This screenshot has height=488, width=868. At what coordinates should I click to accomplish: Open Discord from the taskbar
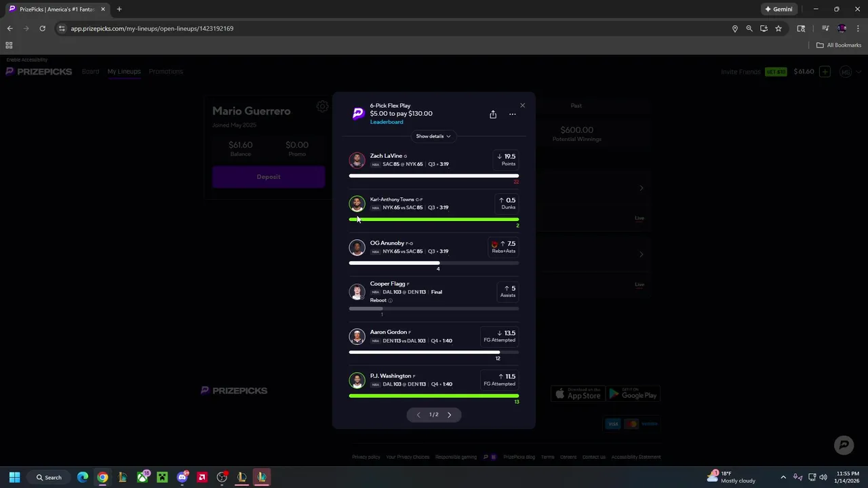click(182, 477)
